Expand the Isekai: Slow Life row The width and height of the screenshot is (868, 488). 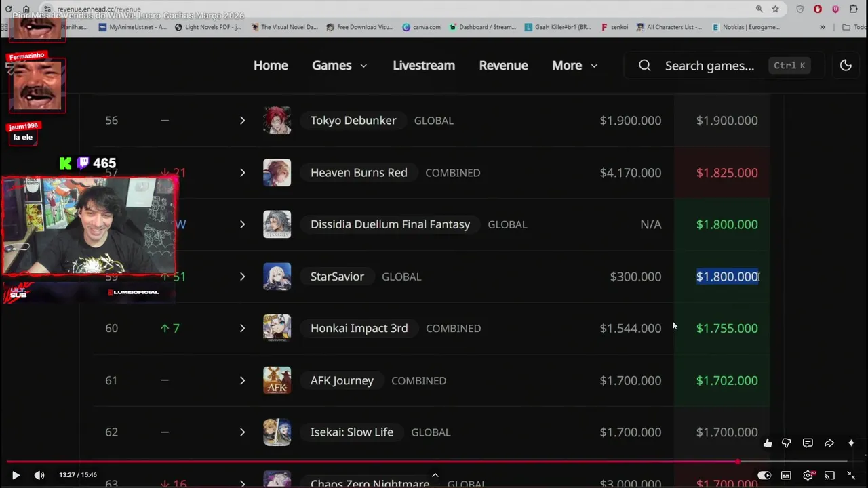click(242, 432)
